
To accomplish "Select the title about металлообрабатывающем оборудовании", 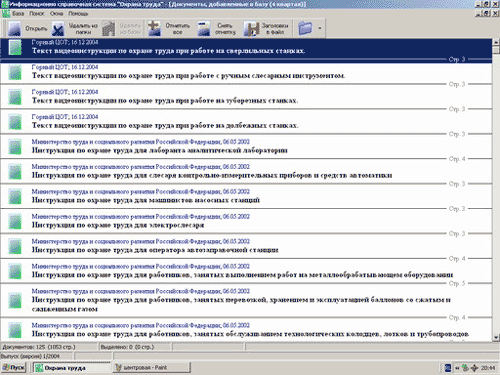I will (x=242, y=275).
